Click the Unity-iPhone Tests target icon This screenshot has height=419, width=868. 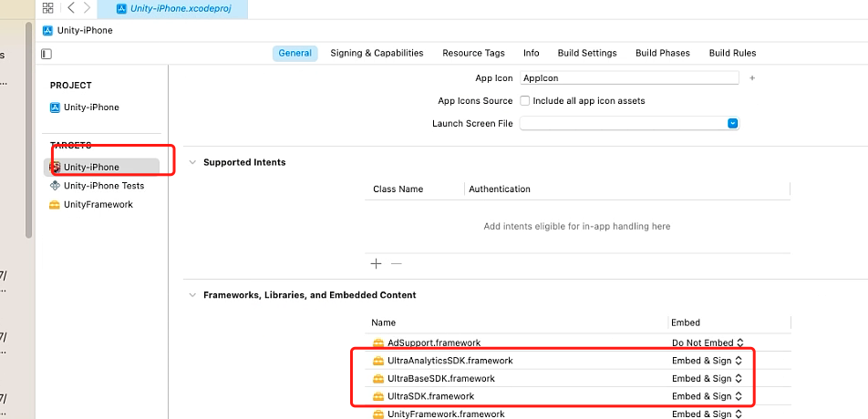click(x=55, y=186)
